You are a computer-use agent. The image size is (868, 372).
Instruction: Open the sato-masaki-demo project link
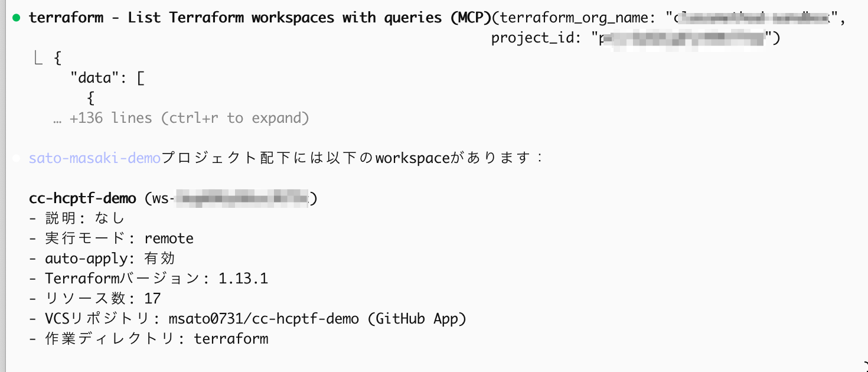(x=94, y=158)
